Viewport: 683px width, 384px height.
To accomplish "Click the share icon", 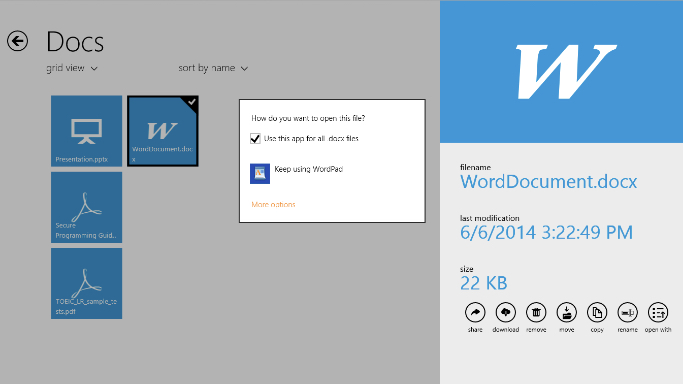I will 475,312.
